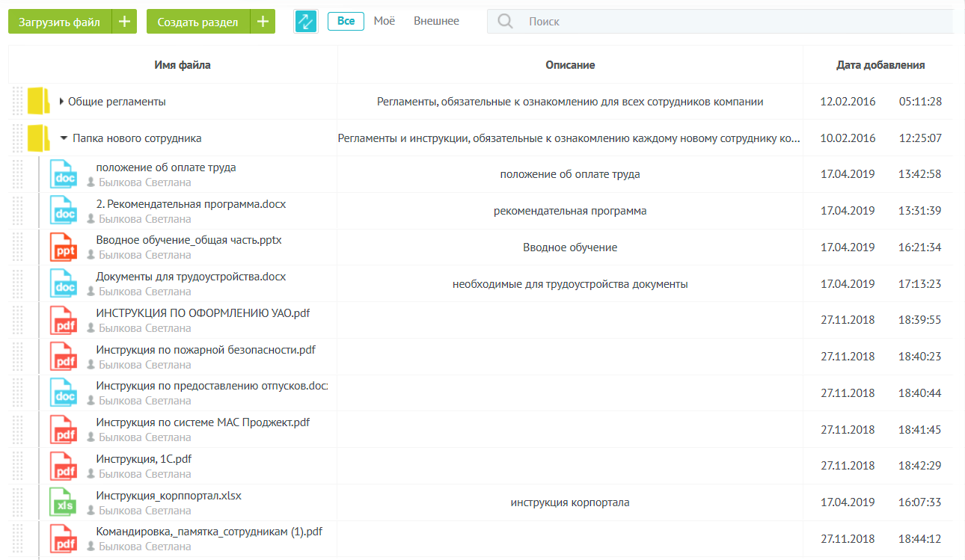Click the plus icon beside Создать раздел
Screen dimensions: 965x560
pyautogui.click(x=263, y=21)
